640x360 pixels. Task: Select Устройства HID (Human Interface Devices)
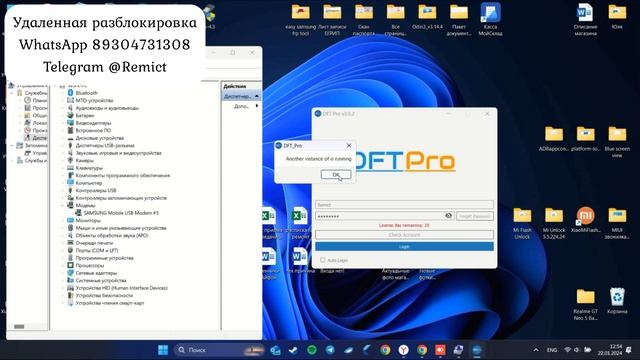122,288
